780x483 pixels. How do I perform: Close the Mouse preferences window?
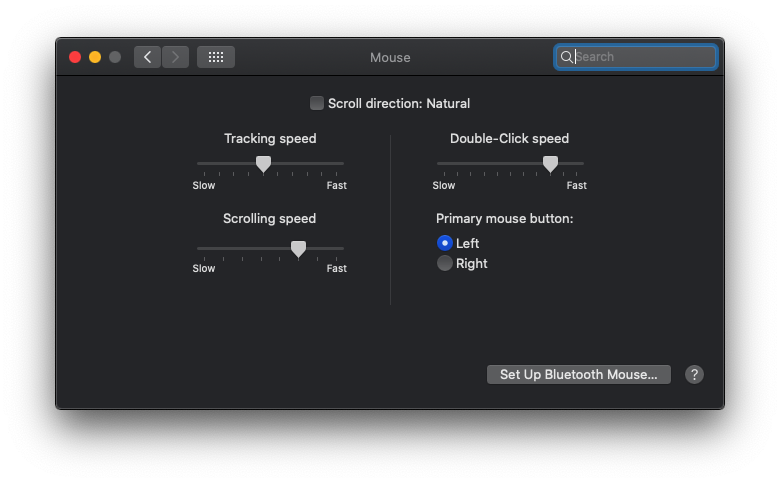pyautogui.click(x=75, y=57)
